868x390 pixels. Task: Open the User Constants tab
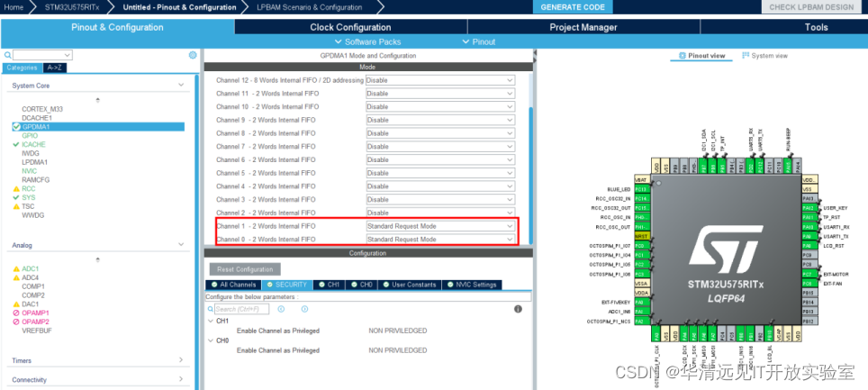[x=409, y=285]
